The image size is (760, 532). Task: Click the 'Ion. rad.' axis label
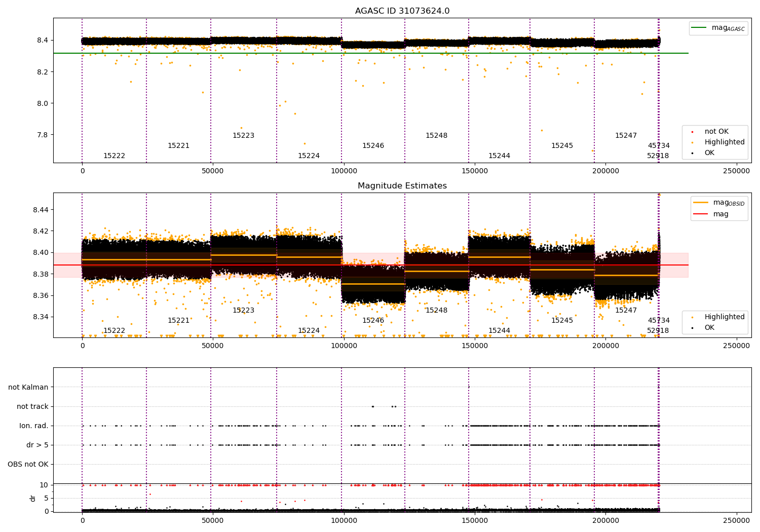coord(34,426)
